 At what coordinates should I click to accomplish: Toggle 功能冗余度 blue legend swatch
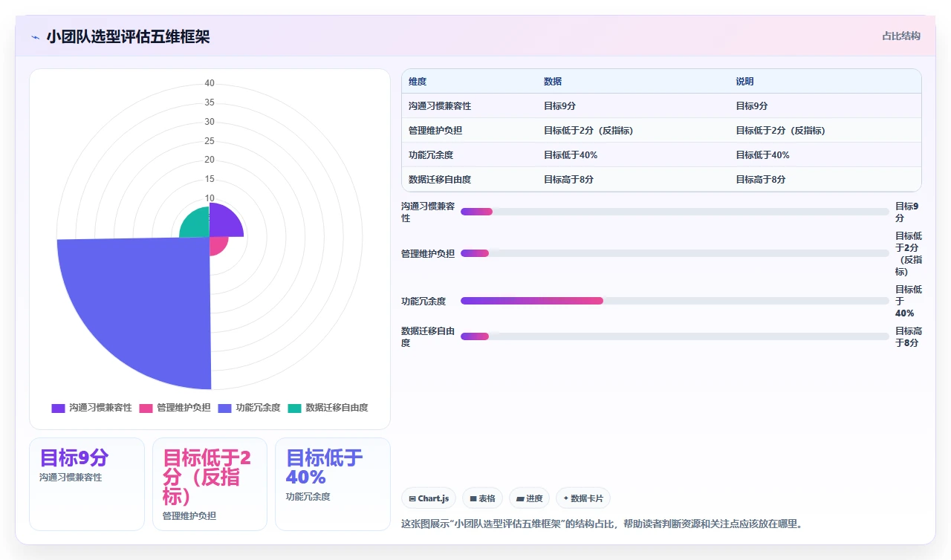click(225, 408)
